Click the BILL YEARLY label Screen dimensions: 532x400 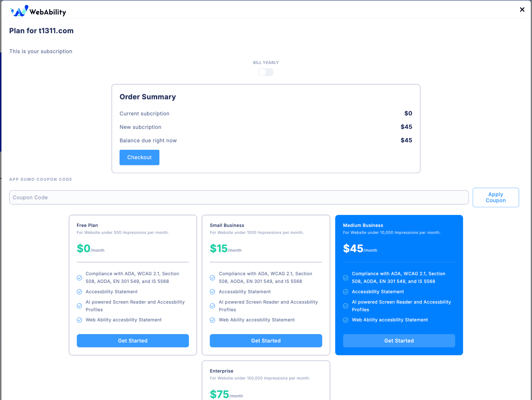[x=266, y=63]
